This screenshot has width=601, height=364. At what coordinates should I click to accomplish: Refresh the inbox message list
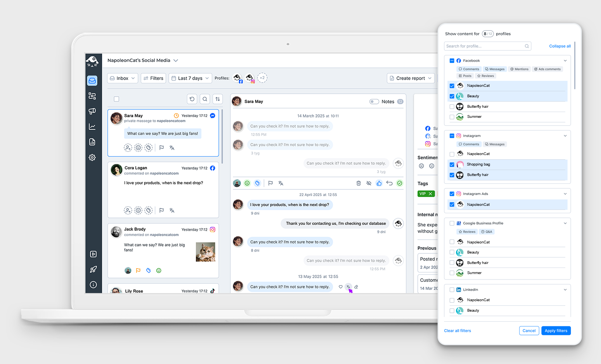[x=192, y=99]
